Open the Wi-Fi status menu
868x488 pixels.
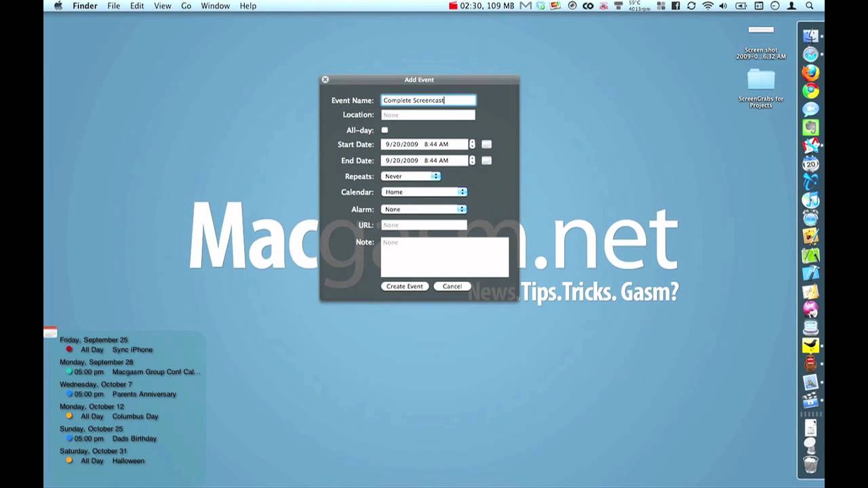point(708,5)
